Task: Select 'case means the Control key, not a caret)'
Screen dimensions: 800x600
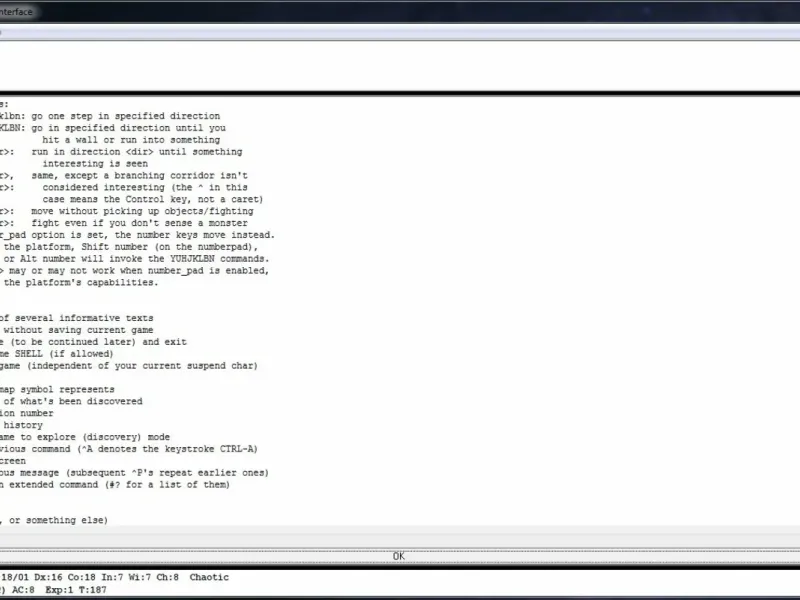Action: [153, 199]
